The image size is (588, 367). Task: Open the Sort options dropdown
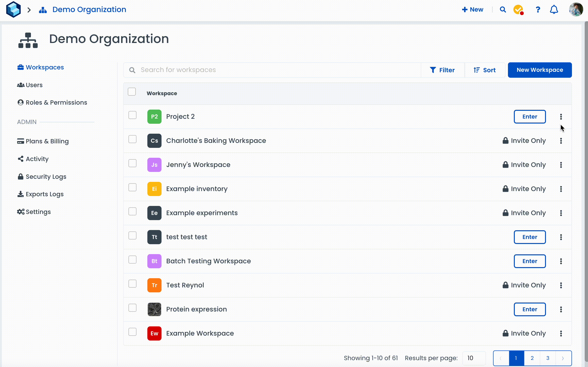click(x=485, y=70)
